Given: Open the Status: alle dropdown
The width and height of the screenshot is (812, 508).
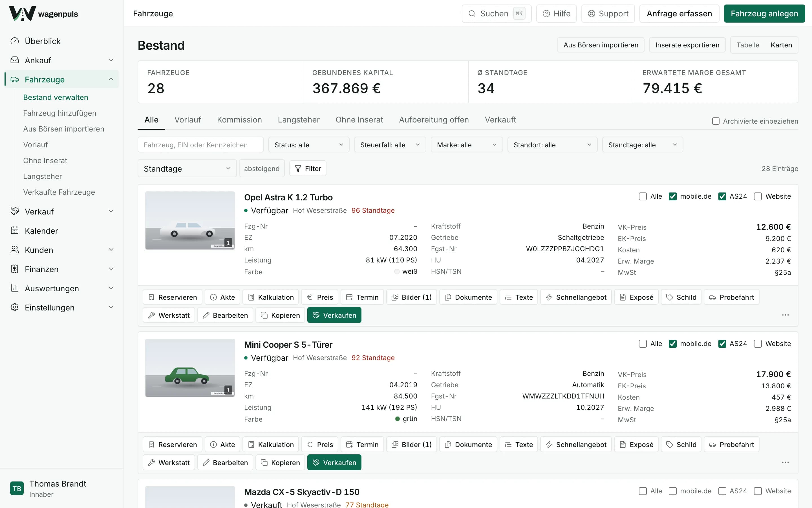Looking at the screenshot, I should tap(309, 144).
